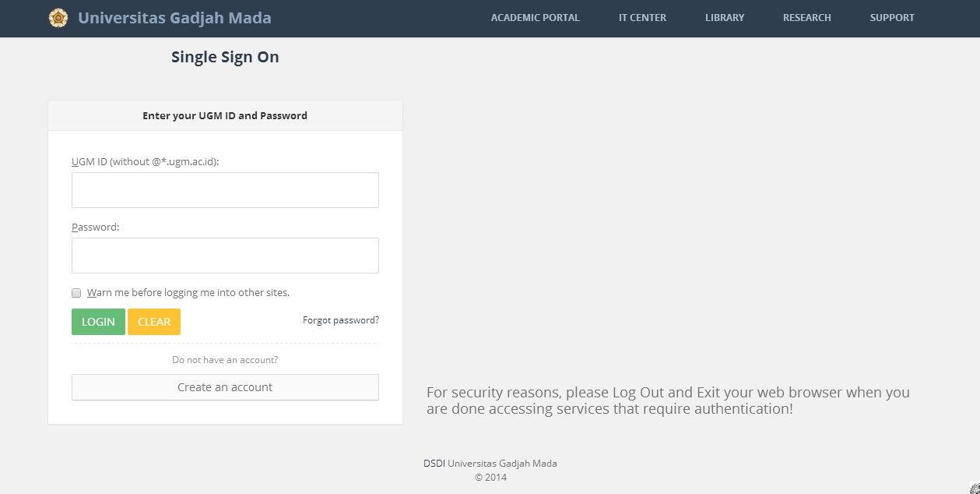
Task: Click the Password field label
Action: (95, 228)
